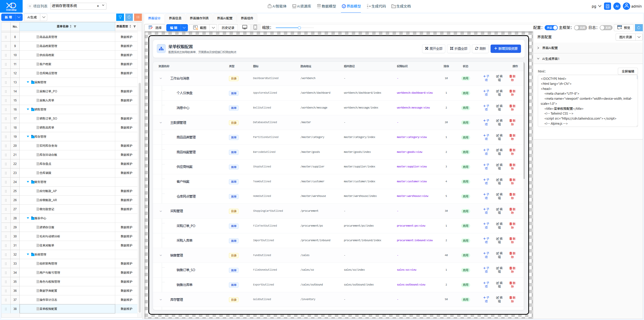Viewport: 644px width, 320px height.
Task: Toggle the 配置 switch off
Action: (551, 28)
